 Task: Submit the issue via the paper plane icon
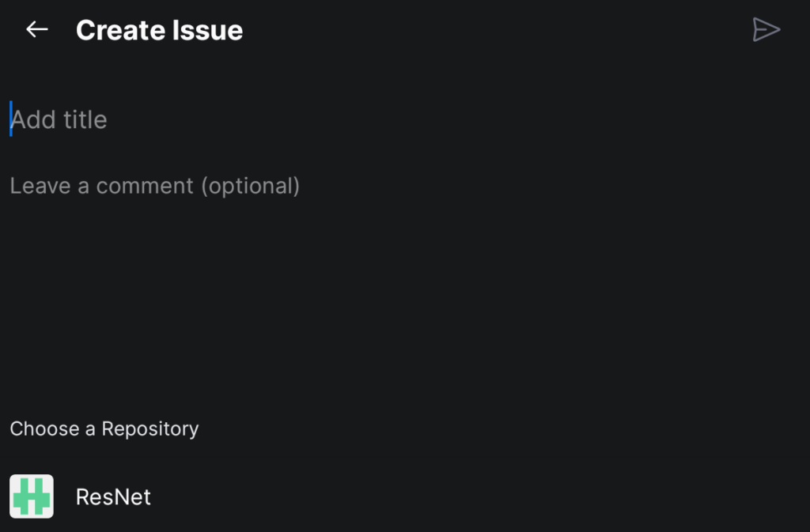coord(766,29)
